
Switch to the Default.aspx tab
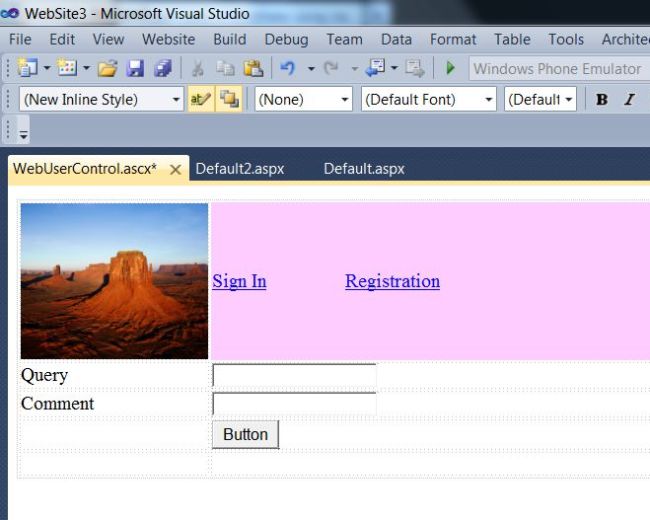pyautogui.click(x=364, y=169)
